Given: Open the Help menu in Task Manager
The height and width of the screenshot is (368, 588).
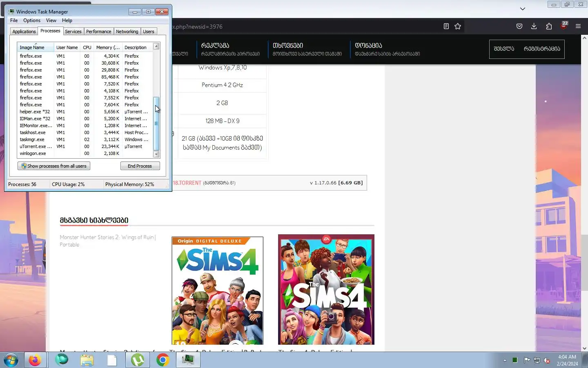Looking at the screenshot, I should click(67, 20).
